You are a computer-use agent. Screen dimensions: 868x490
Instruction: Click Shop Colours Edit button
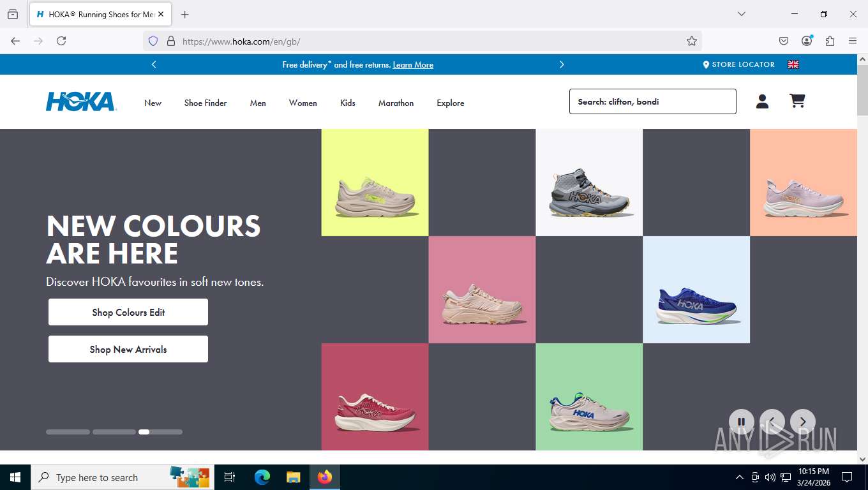click(128, 312)
